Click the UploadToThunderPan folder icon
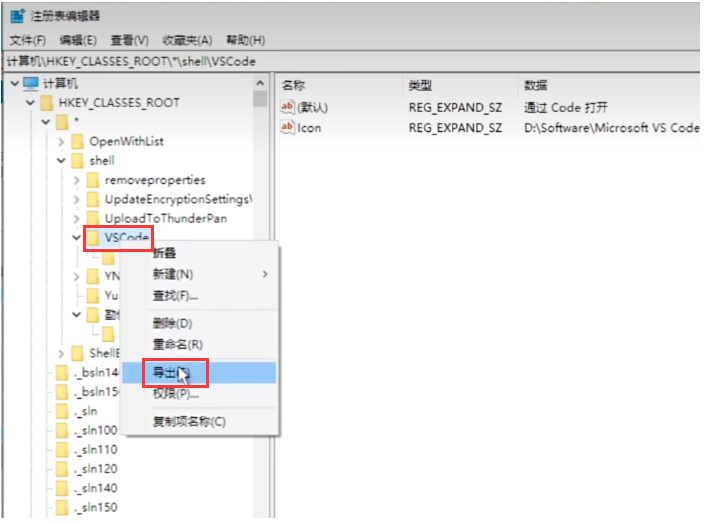Image resolution: width=705 pixels, height=524 pixels. (93, 218)
